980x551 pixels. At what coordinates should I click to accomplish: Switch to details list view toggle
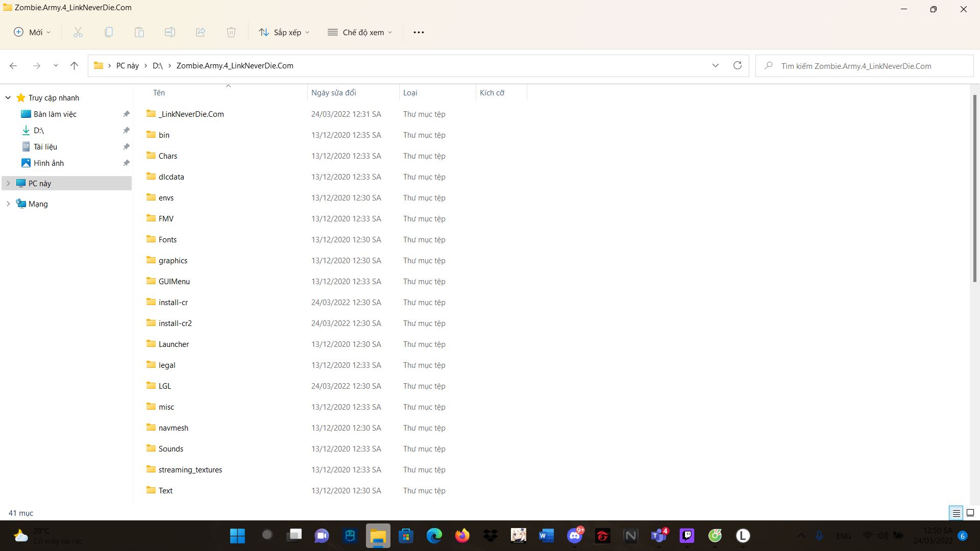[x=956, y=513]
